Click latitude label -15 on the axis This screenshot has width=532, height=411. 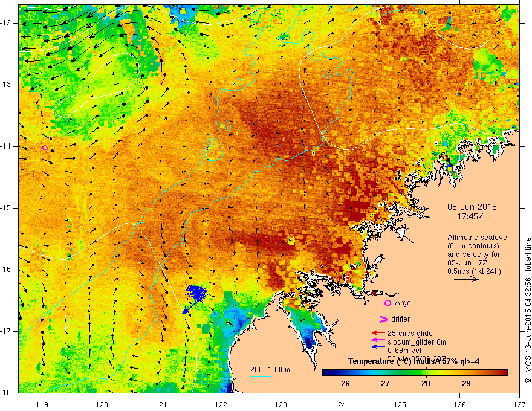point(7,208)
